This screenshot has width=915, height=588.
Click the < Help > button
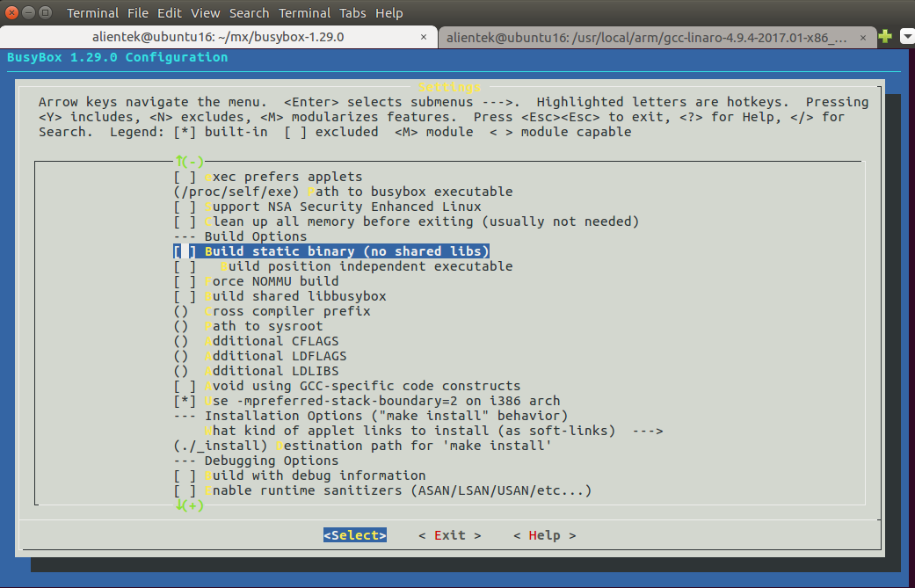[544, 535]
